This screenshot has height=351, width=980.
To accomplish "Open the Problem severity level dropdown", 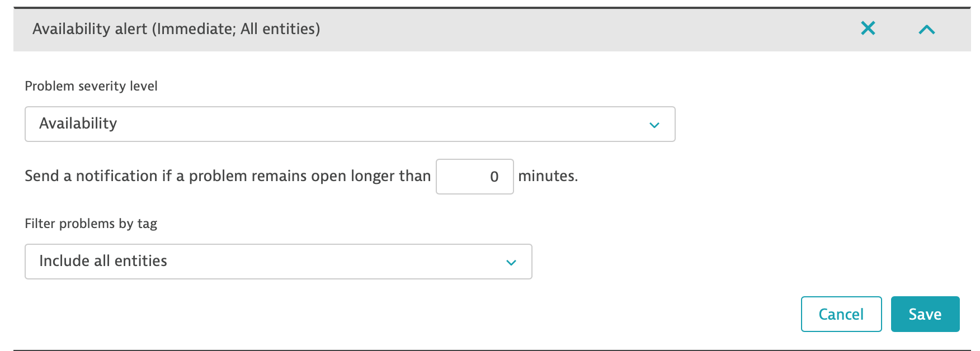I will [x=350, y=124].
